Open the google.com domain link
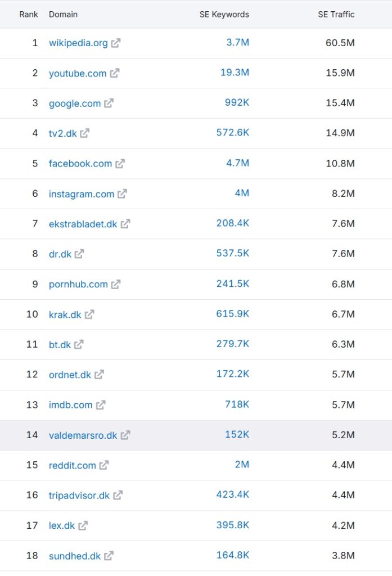This screenshot has width=392, height=576. (75, 103)
